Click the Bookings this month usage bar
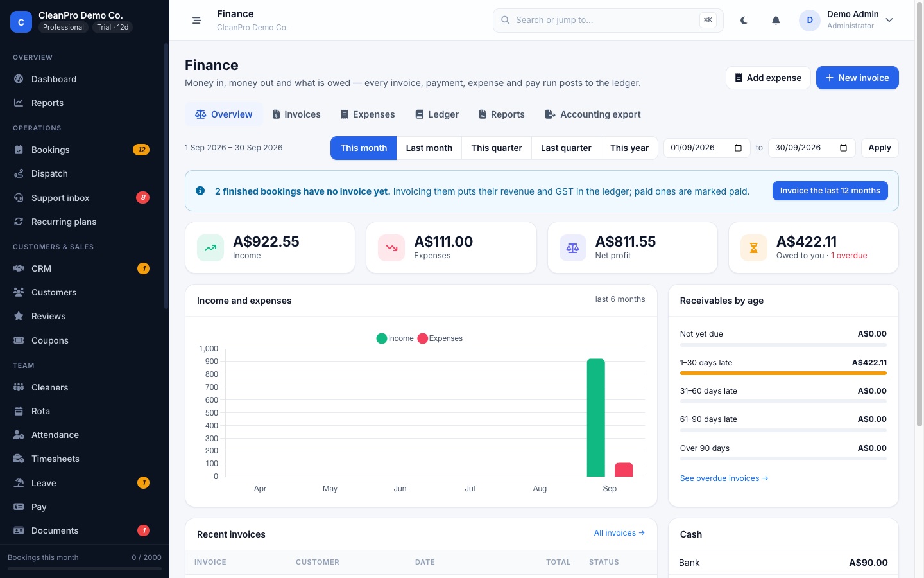924x578 pixels. pos(85,568)
